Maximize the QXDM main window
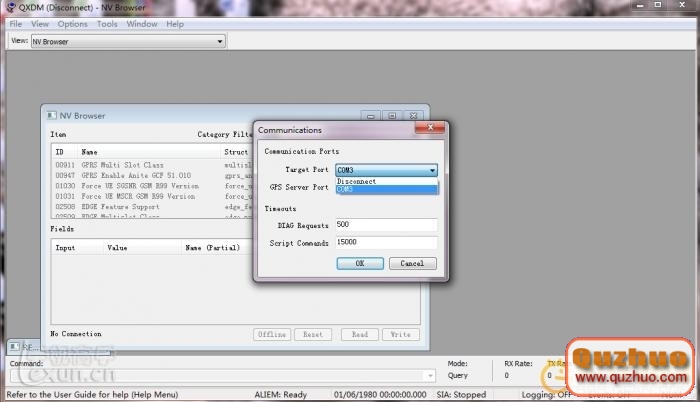Viewport: 700px width, 402px height. tap(658, 5)
